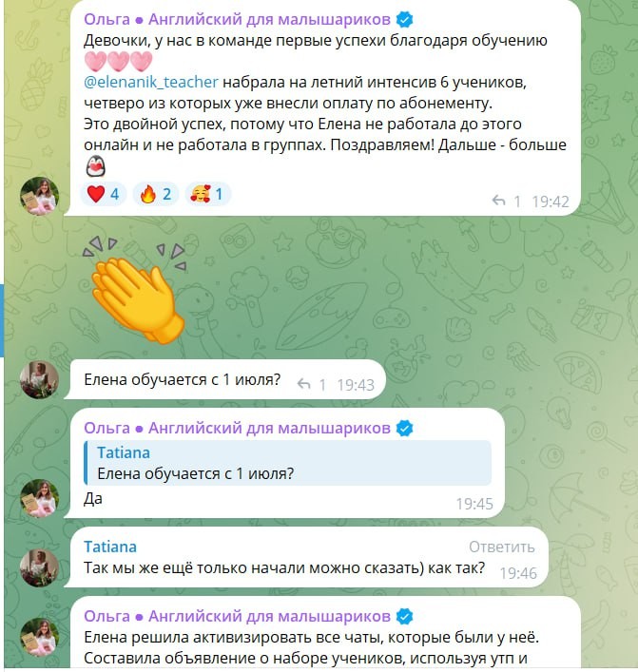The width and height of the screenshot is (638, 672).
Task: Toggle the fire reaction with count 2
Action: (x=156, y=194)
